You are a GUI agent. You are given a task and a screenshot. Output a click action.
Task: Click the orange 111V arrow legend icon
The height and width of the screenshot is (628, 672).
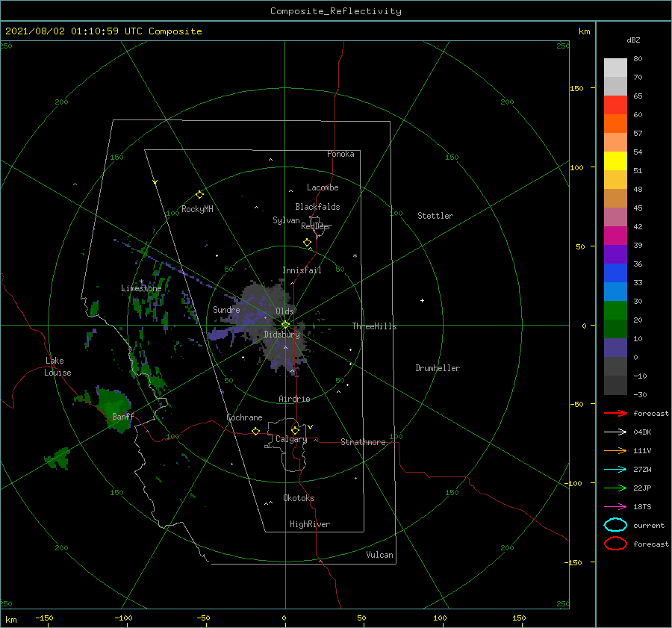point(615,450)
